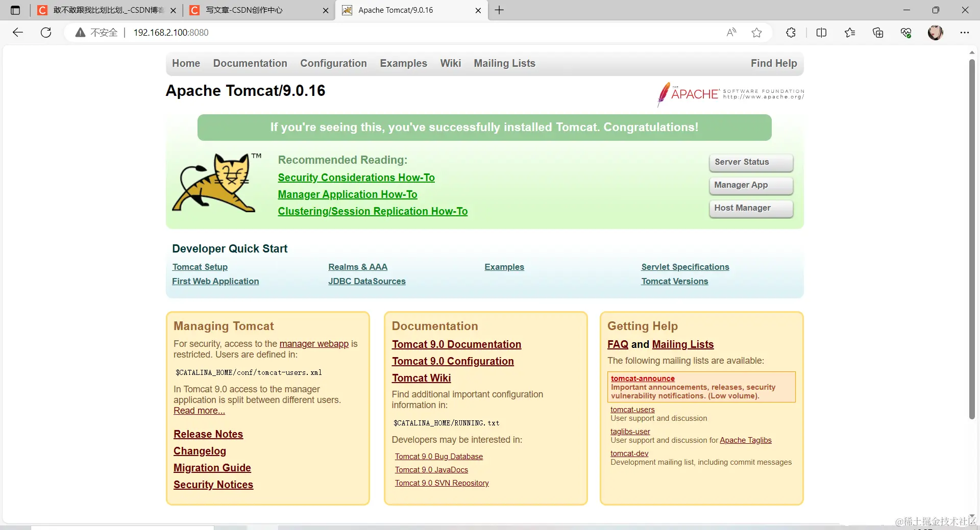Open Wiki in the nav bar
The image size is (980, 530).
pyautogui.click(x=450, y=63)
